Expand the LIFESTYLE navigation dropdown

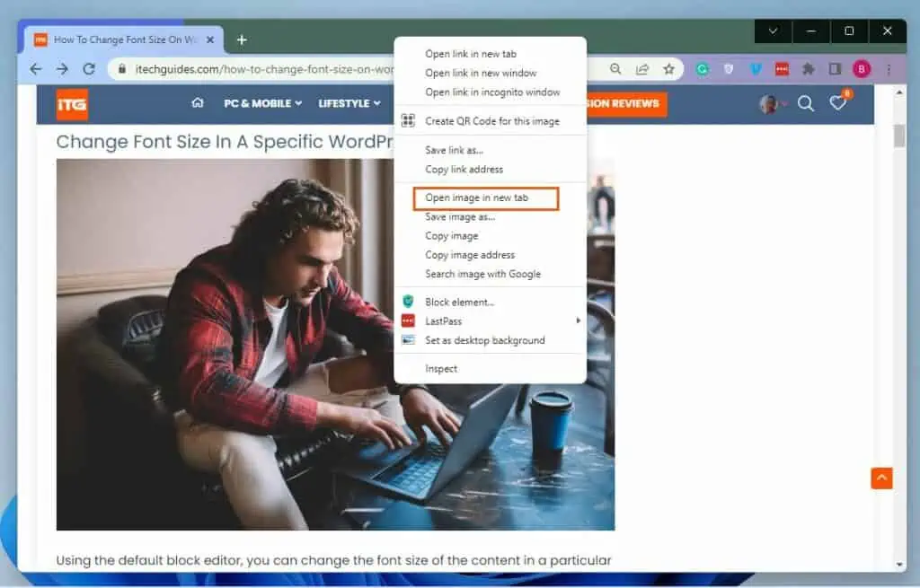click(x=349, y=103)
